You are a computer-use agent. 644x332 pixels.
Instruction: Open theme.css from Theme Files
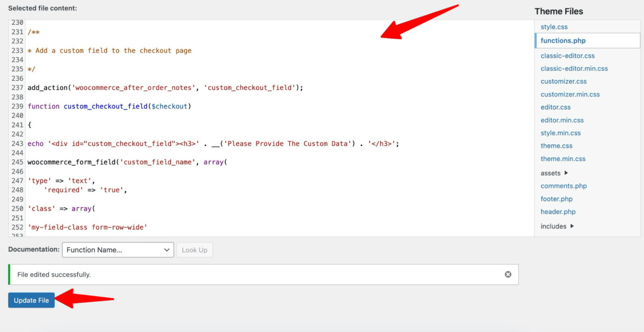tap(556, 146)
